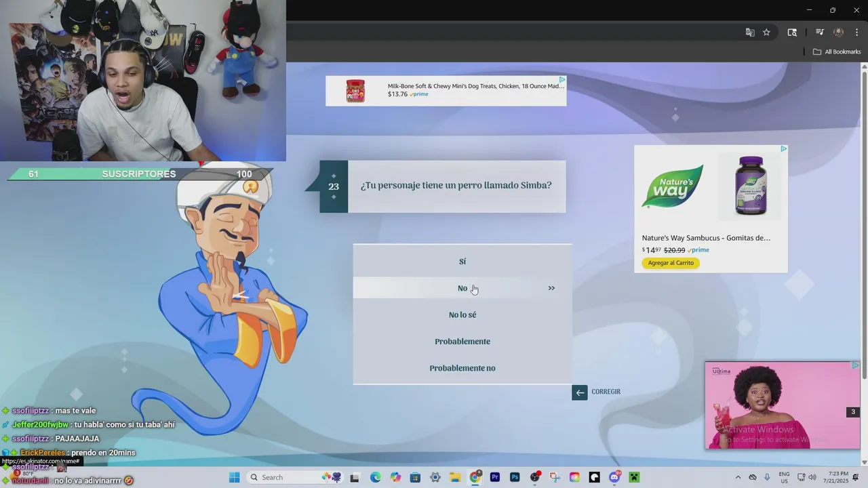Choose 'Probablemente no' as the answer
The width and height of the screenshot is (868, 488).
[462, 368]
